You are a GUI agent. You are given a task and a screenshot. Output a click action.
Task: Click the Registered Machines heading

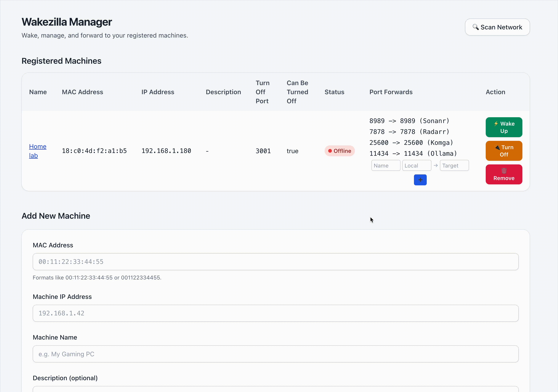click(62, 61)
